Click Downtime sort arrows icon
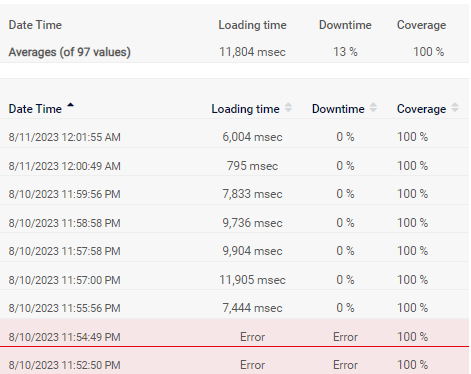Viewport: 471px width, 374px height. 373,108
